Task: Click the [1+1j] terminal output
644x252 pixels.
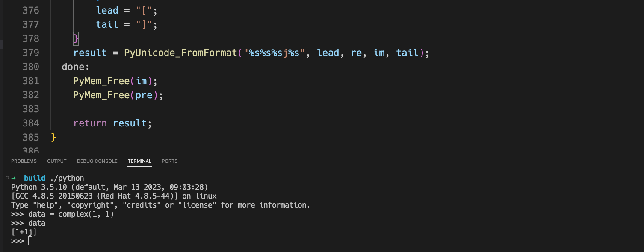Action: coord(24,232)
